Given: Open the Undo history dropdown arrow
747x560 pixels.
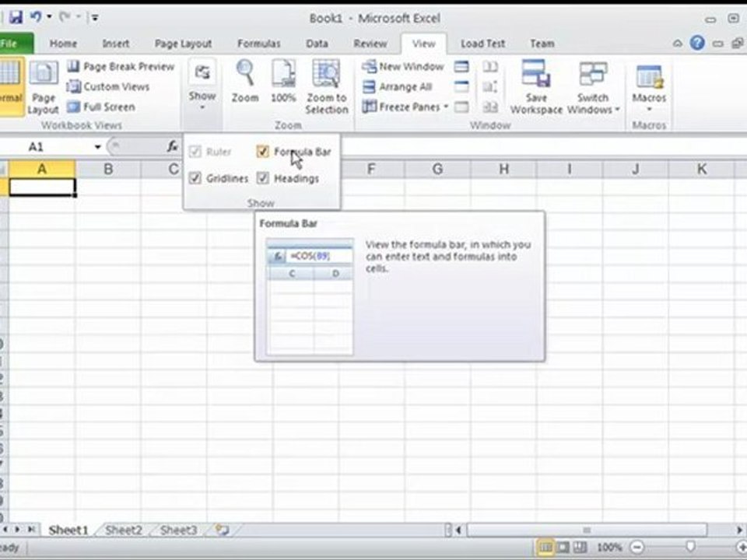Looking at the screenshot, I should point(49,18).
